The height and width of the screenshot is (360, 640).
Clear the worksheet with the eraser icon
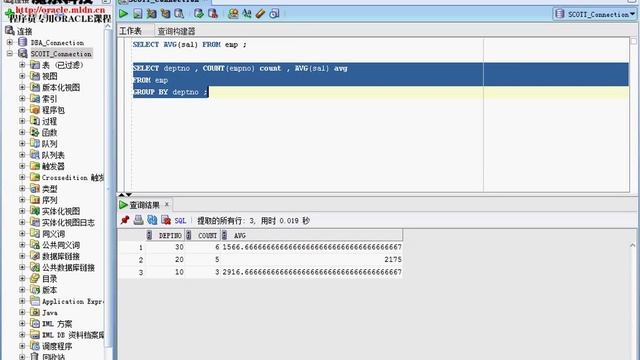pyautogui.click(x=260, y=14)
